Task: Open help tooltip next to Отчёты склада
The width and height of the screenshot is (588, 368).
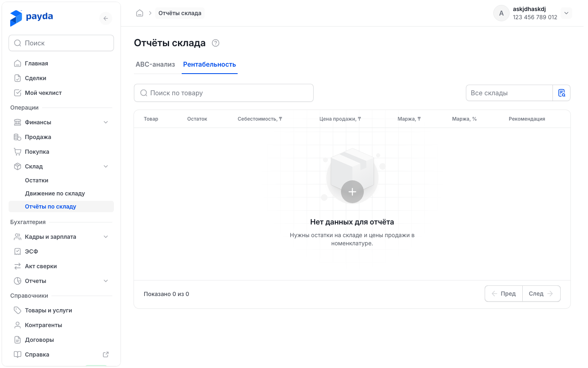Action: 216,43
